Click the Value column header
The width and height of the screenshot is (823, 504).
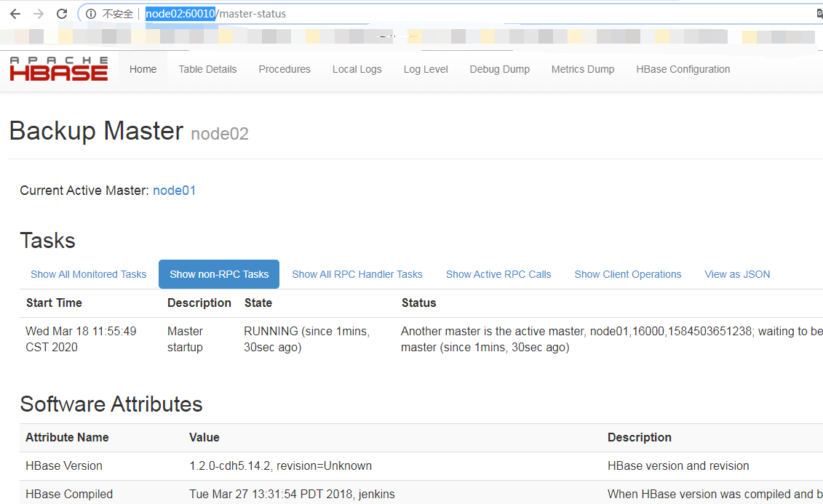coord(204,437)
